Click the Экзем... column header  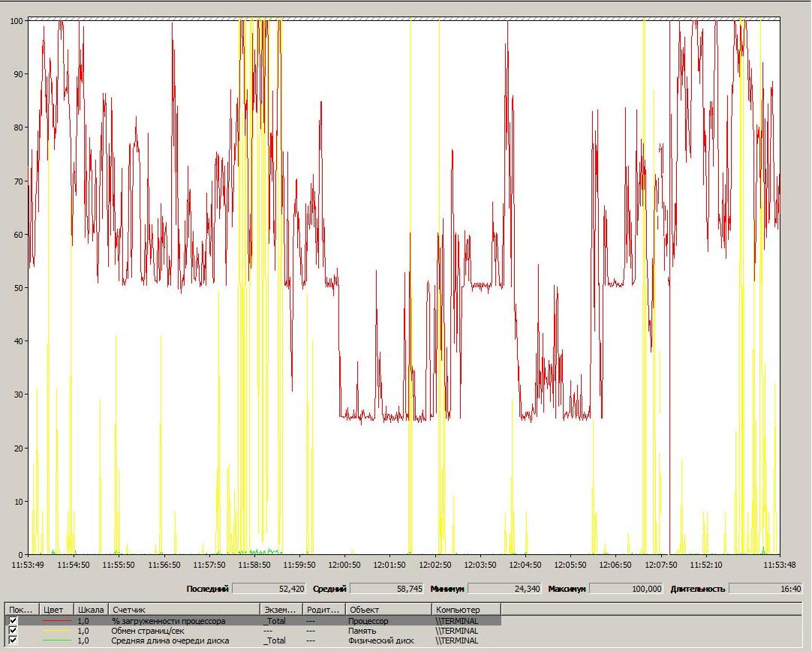(281, 610)
